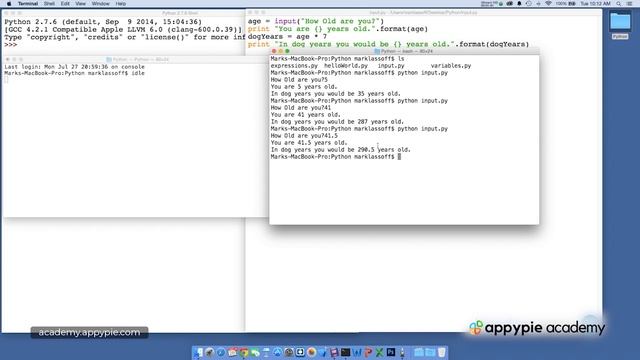The image size is (640, 360).
Task: Open Spotlight search in menu bar
Action: [x=619, y=4]
